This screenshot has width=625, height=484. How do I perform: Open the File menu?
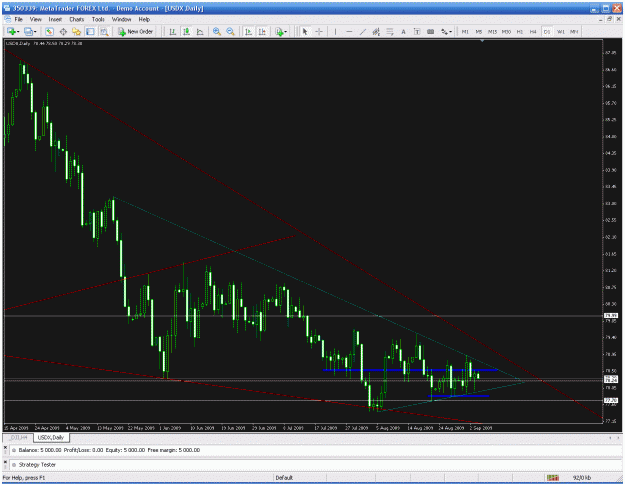point(18,19)
